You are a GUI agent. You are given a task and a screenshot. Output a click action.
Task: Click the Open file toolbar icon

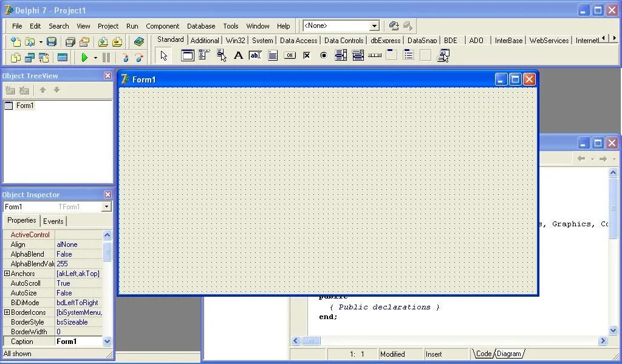(29, 42)
